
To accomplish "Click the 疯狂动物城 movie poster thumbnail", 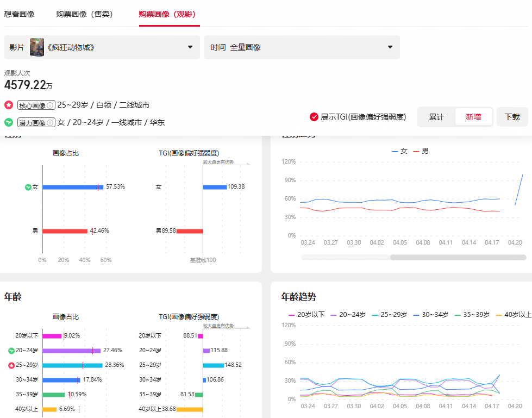I will [x=37, y=47].
